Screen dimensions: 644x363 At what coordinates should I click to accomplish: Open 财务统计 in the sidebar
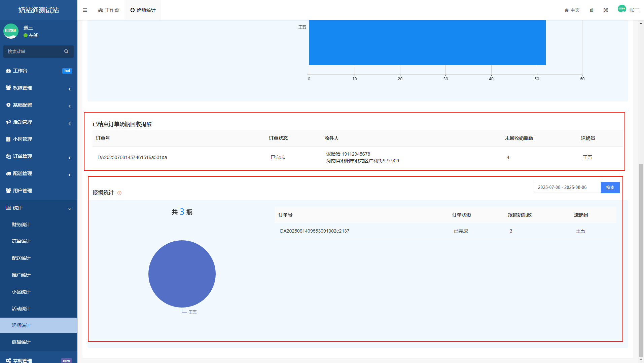pyautogui.click(x=21, y=225)
